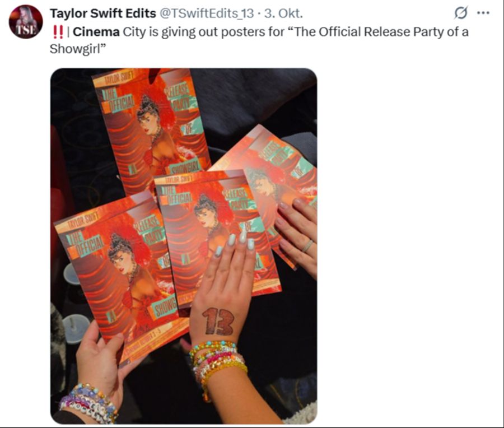Viewport: 504px width, 428px height.
Task: Click the 13 drawn on the hand
Action: [218, 321]
